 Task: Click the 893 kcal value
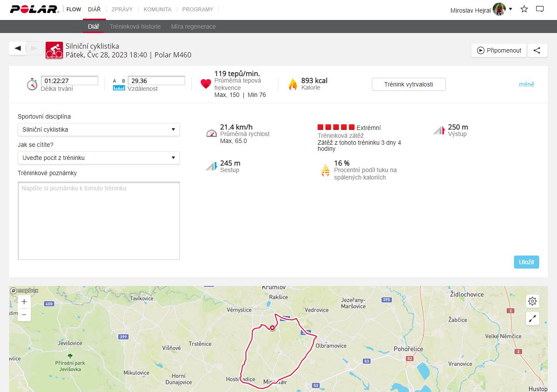[314, 80]
